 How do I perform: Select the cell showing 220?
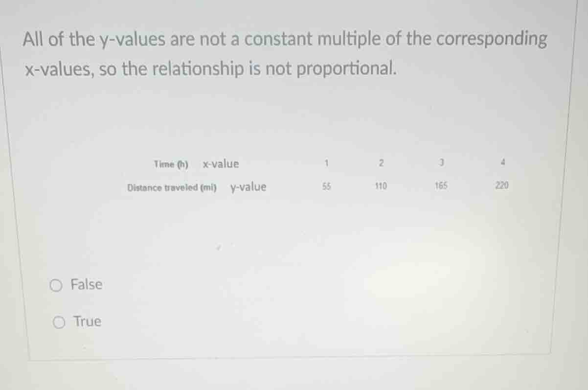(x=504, y=185)
